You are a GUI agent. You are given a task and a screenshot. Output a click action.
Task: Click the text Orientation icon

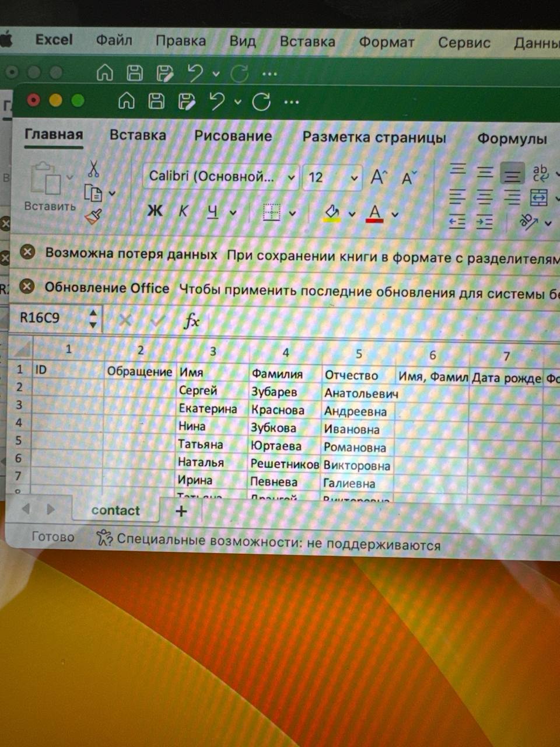click(x=528, y=221)
